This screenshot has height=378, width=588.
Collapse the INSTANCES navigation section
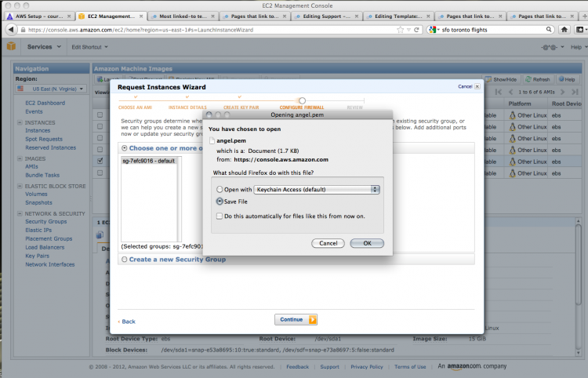click(x=20, y=122)
